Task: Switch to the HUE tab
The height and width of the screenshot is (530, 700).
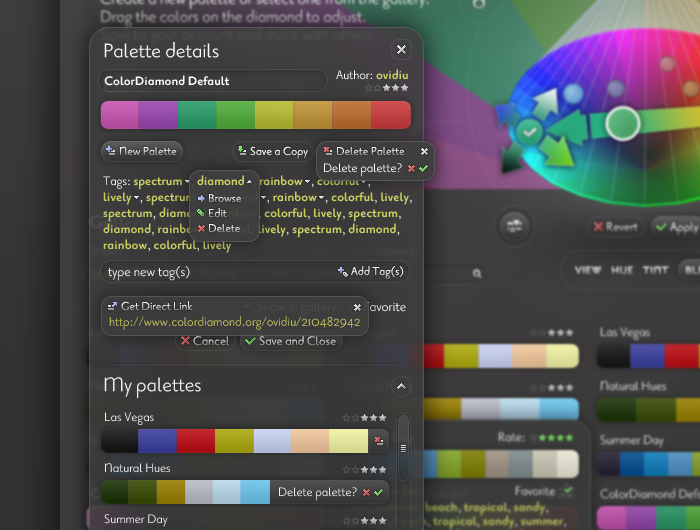Action: pyautogui.click(x=622, y=270)
